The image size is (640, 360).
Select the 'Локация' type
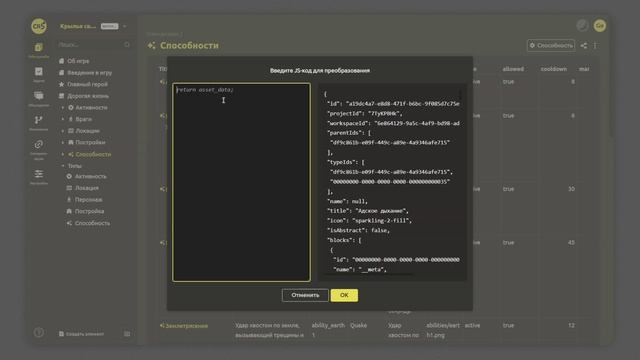[x=87, y=188]
